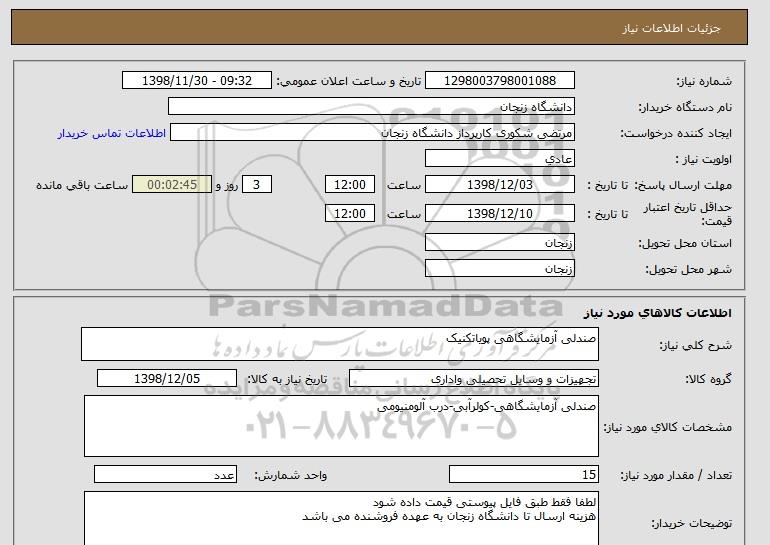The image size is (770, 545).
Task: Click the price validity time field 12:00
Action: coord(350,214)
